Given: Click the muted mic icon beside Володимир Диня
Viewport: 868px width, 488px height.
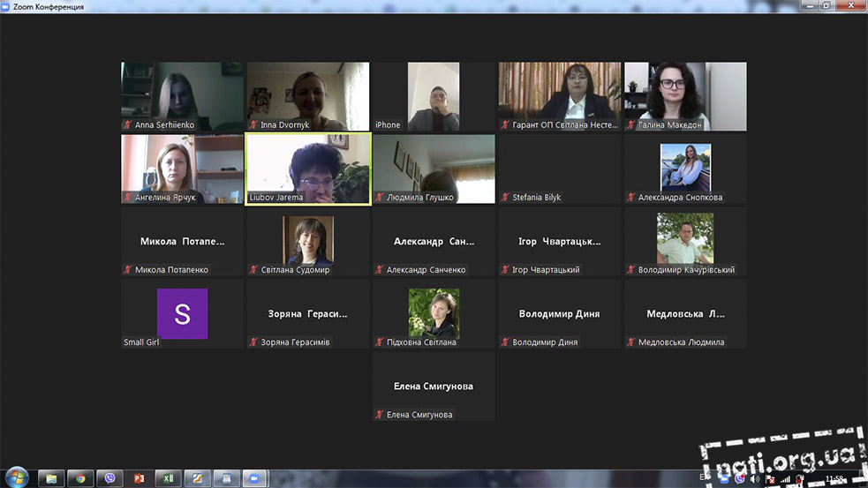Looking at the screenshot, I should click(x=505, y=342).
